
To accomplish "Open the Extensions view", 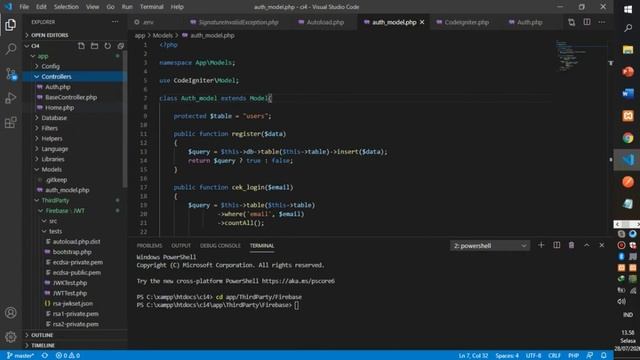I will 11,122.
